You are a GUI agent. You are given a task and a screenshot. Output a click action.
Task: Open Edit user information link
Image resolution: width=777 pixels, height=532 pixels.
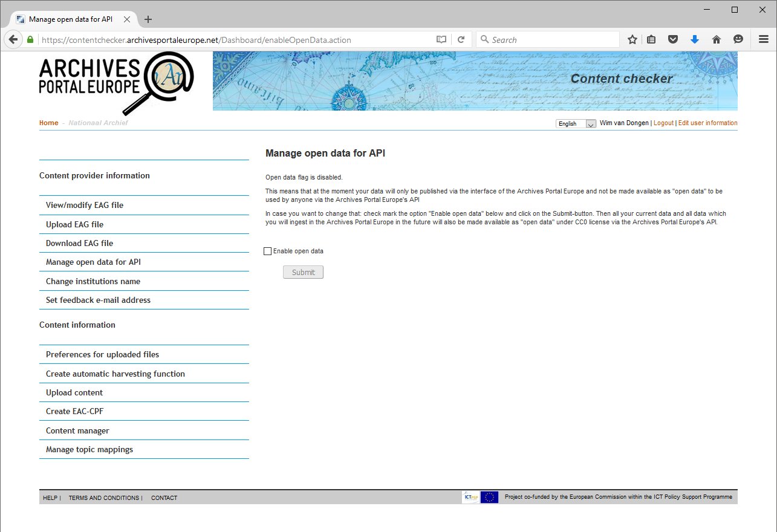coord(708,123)
